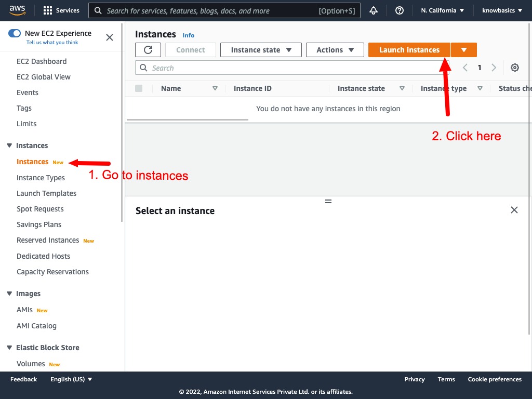Tick the select-all instances checkbox
Image resolution: width=532 pixels, height=399 pixels.
[x=139, y=88]
